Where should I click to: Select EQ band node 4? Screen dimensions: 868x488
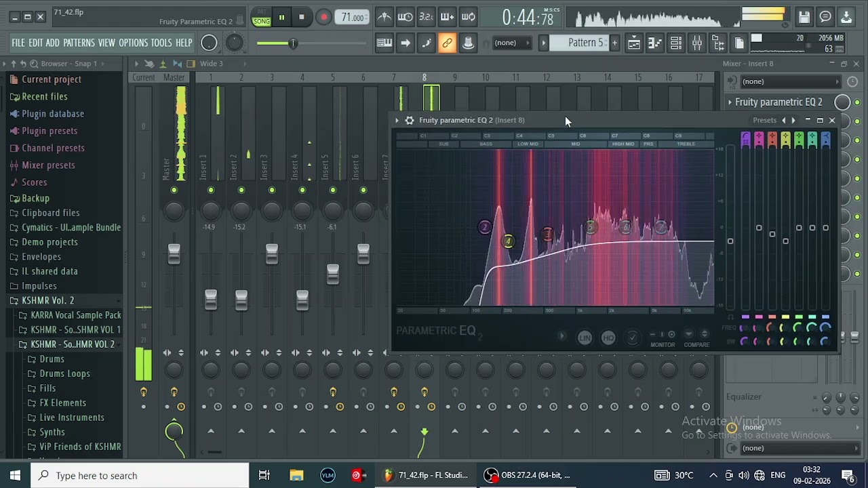click(508, 241)
